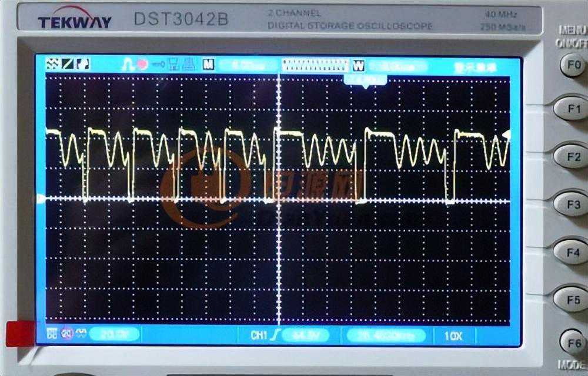Click the first icon in the top-left group
This screenshot has height=376, width=588.
point(52,64)
